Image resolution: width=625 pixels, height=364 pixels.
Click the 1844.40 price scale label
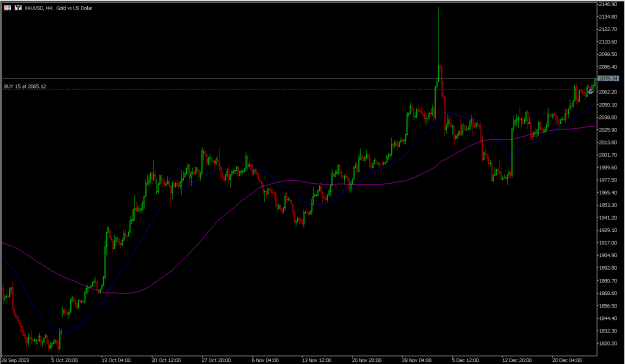click(x=608, y=318)
